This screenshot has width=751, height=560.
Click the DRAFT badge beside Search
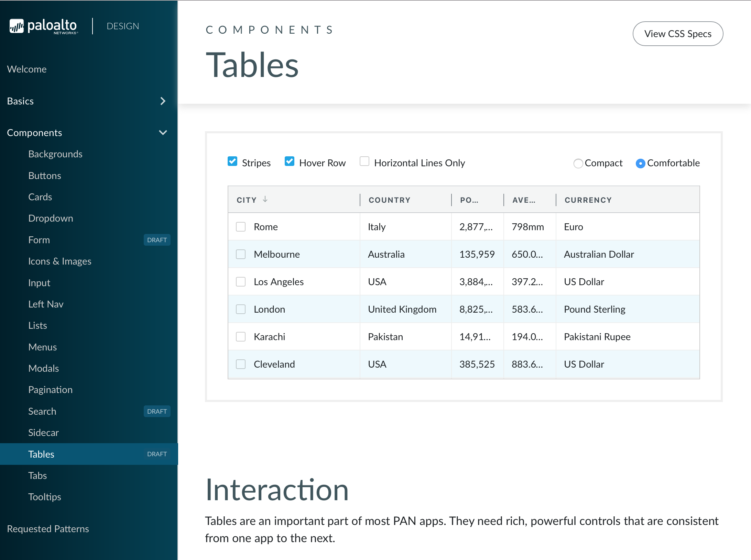point(157,411)
